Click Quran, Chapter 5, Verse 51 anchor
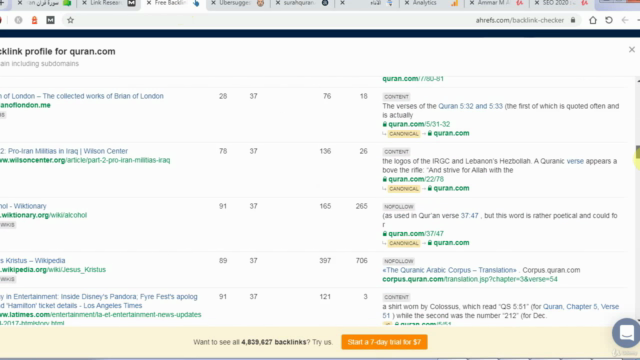The image size is (640, 360). [x=500, y=311]
